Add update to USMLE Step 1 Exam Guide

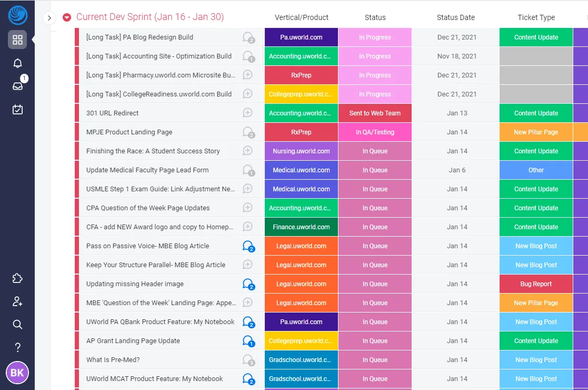pos(247,189)
